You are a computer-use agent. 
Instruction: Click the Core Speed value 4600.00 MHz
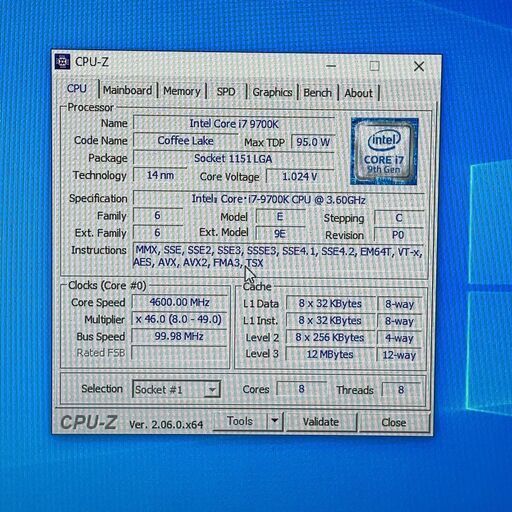[179, 302]
